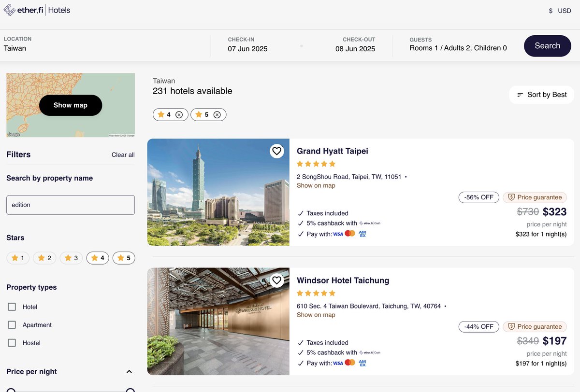Toggle the 4-star filter button
The image size is (580, 392).
tap(98, 258)
